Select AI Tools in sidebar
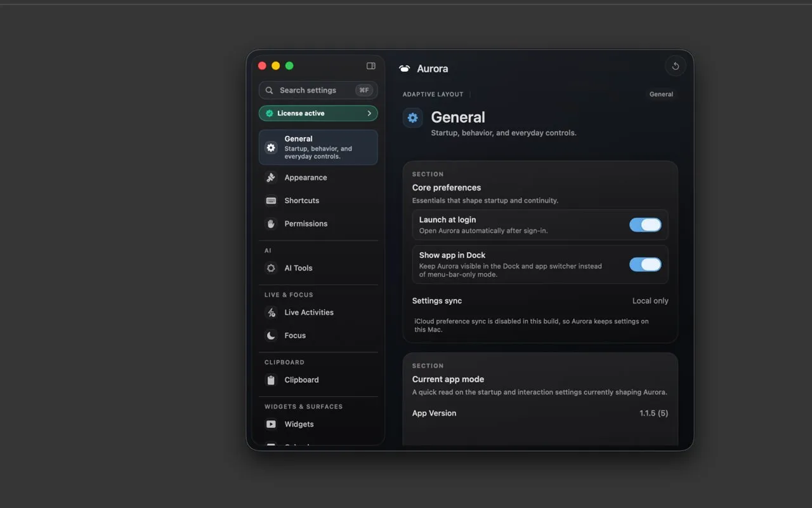The image size is (812, 508). point(318,268)
